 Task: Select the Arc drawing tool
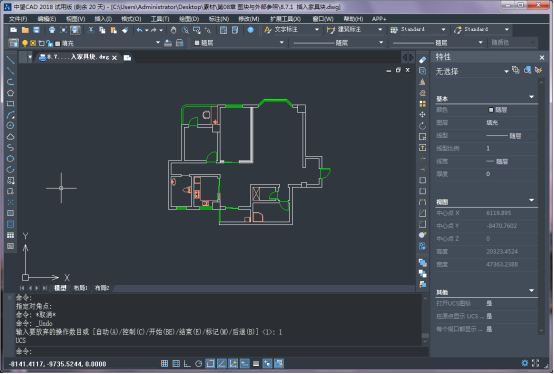10,115
